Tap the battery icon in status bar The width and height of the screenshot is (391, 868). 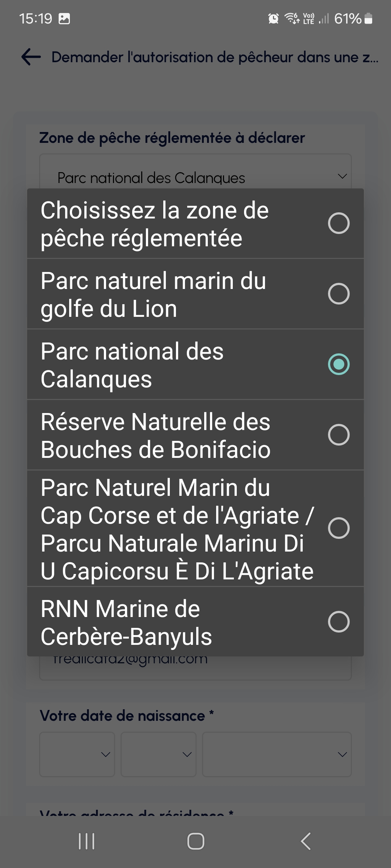point(368,18)
